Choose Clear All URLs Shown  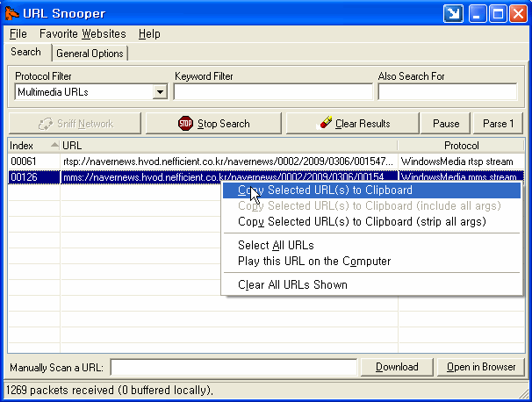(x=371, y=284)
